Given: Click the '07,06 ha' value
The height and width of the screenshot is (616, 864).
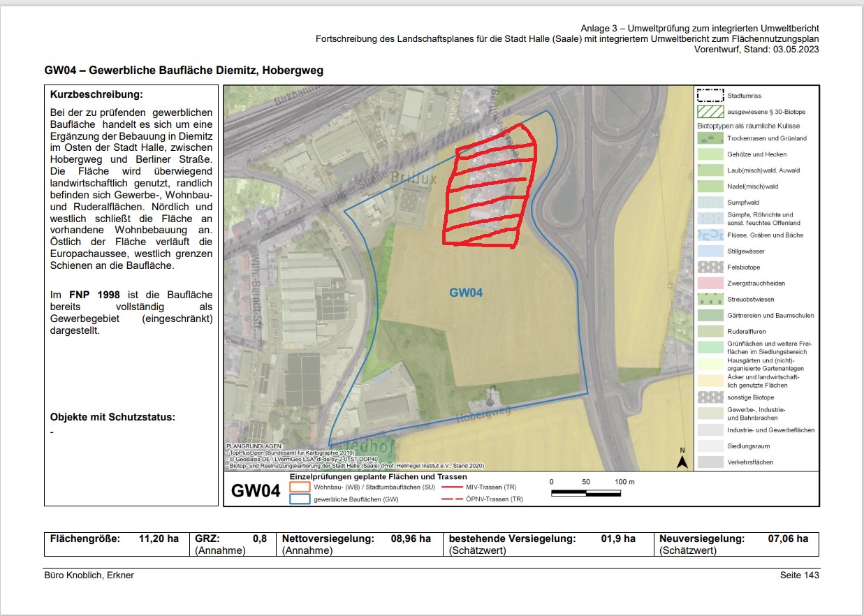Looking at the screenshot, I should [x=788, y=538].
